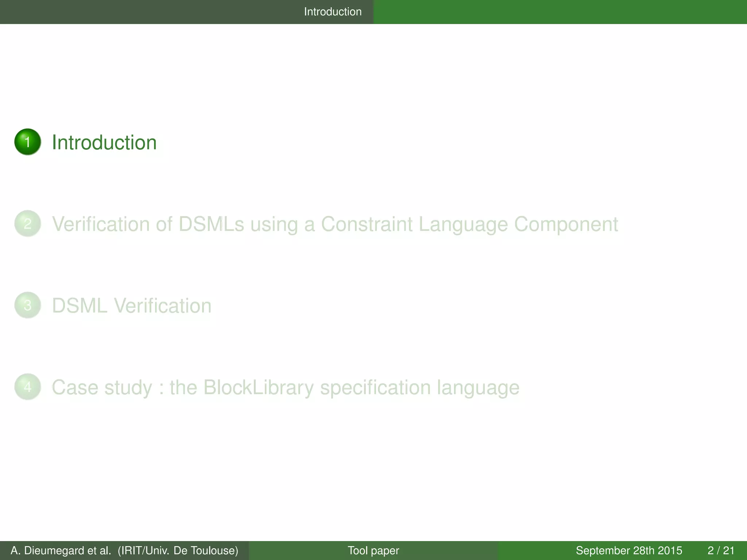The width and height of the screenshot is (747, 560).
Task: Click Introduction in the top header bar
Action: pos(333,12)
